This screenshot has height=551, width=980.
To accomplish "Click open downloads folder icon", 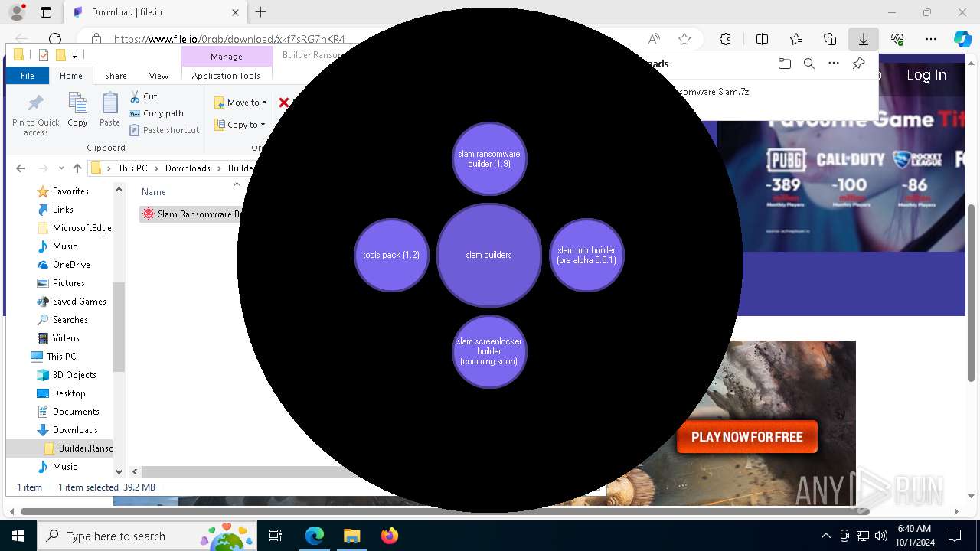I will [x=784, y=64].
